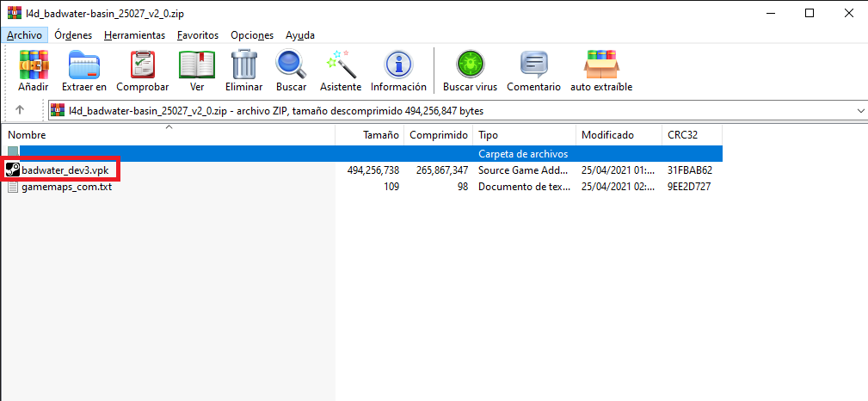Select the parent folder icon row
The height and width of the screenshot is (401, 868).
(362, 153)
